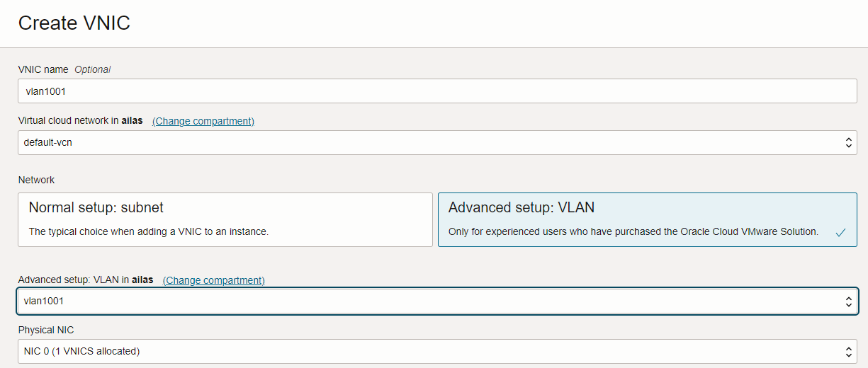Select the Normal setup: subnet option
The width and height of the screenshot is (868, 368).
coord(225,219)
